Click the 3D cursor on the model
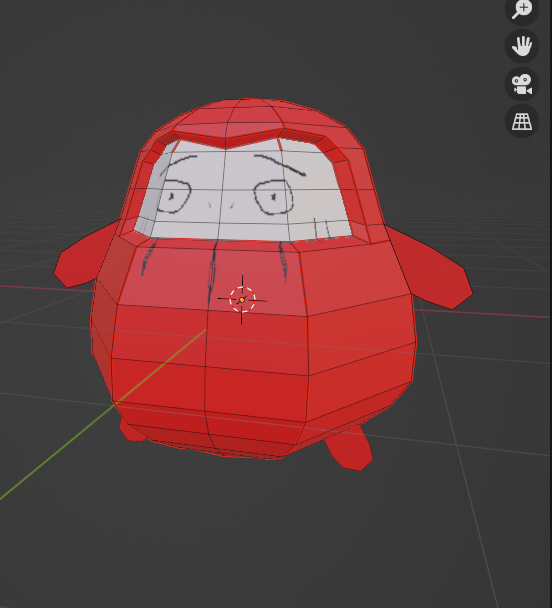Viewport: 552px width, 608px height. 242,299
